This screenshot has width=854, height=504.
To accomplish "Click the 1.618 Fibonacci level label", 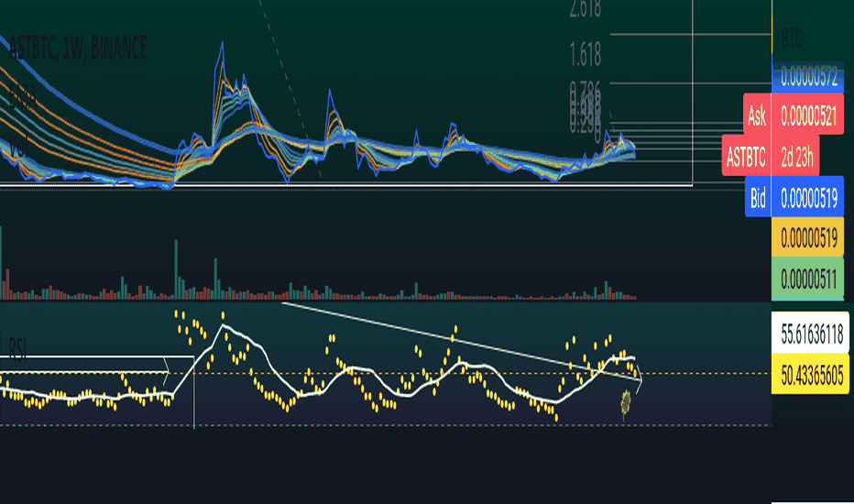I will (x=586, y=54).
